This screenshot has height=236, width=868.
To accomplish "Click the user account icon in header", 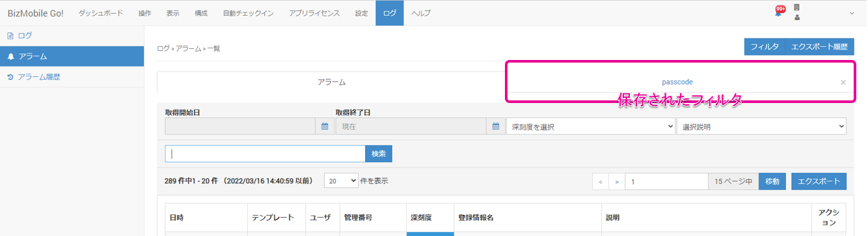I will (x=797, y=18).
